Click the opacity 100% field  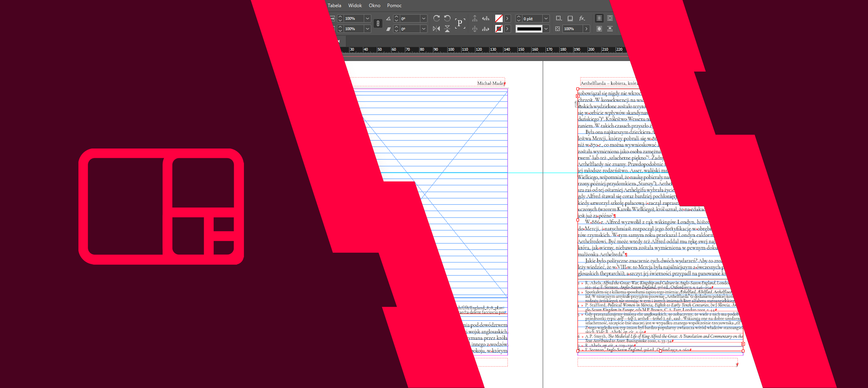pos(573,29)
